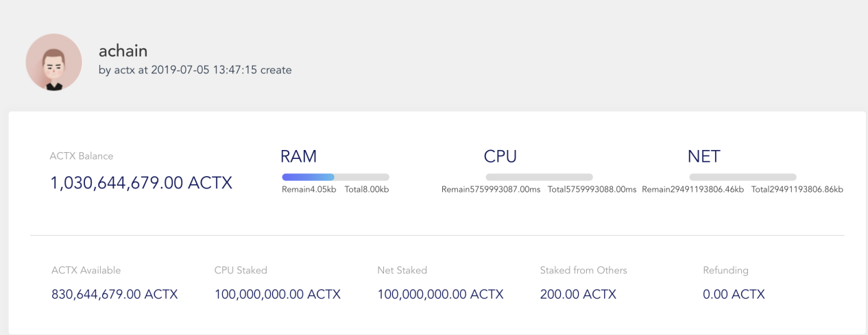Open the actx creator link
The width and height of the screenshot is (868, 335).
click(x=125, y=70)
